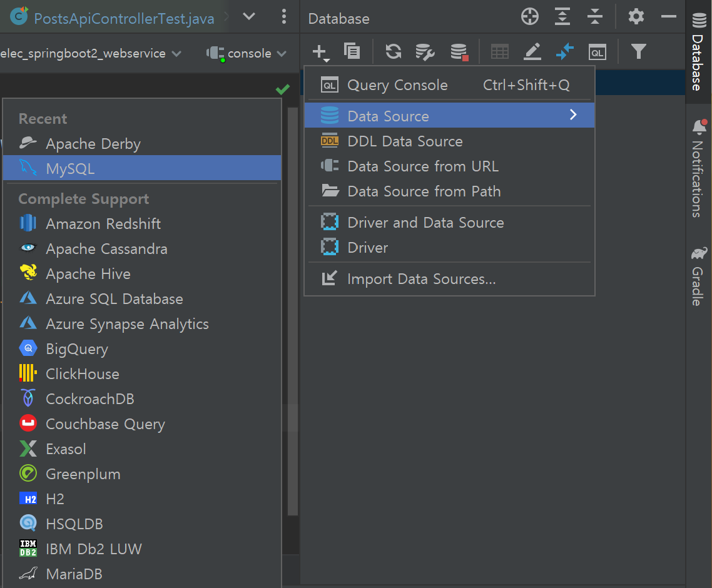
Task: Open the Gradle side tab
Action: coord(698,276)
